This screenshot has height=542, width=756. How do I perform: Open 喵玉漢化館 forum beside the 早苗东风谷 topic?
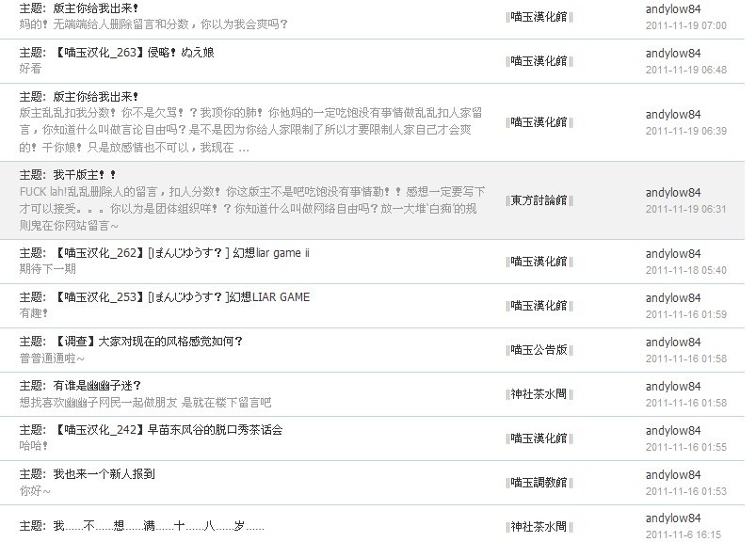coord(539,438)
